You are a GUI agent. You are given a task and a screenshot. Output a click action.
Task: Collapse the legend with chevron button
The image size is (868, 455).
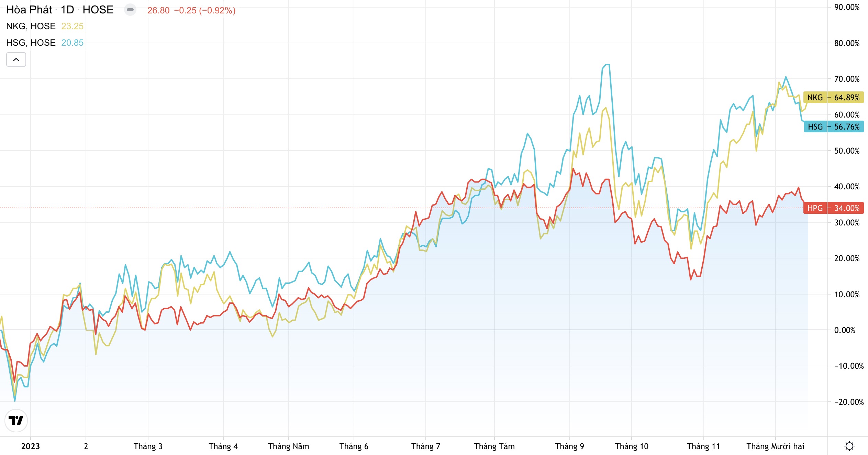[x=16, y=59]
